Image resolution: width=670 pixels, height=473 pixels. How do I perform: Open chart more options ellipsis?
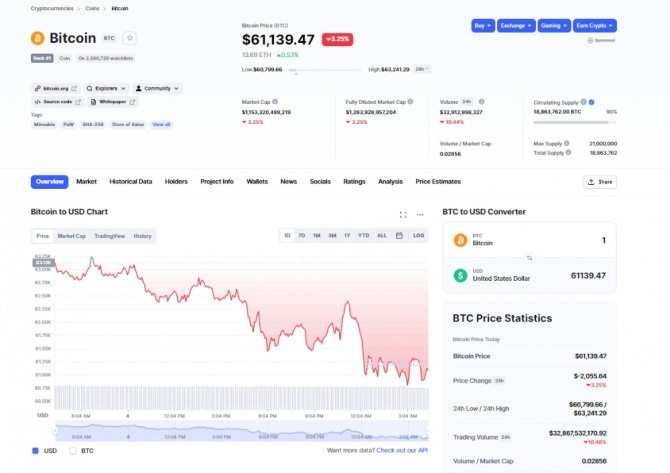click(x=420, y=214)
